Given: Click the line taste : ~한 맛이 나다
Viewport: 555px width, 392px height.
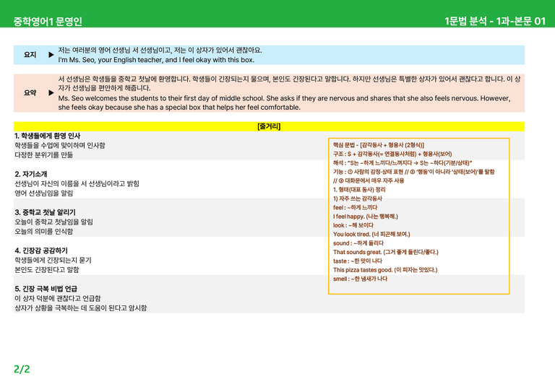Looking at the screenshot, I should point(358,261).
